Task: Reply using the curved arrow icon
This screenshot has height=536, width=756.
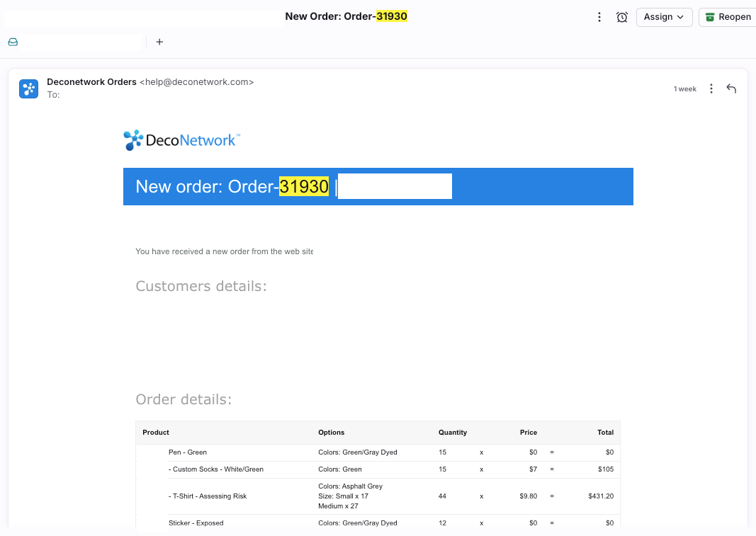Action: (731, 89)
